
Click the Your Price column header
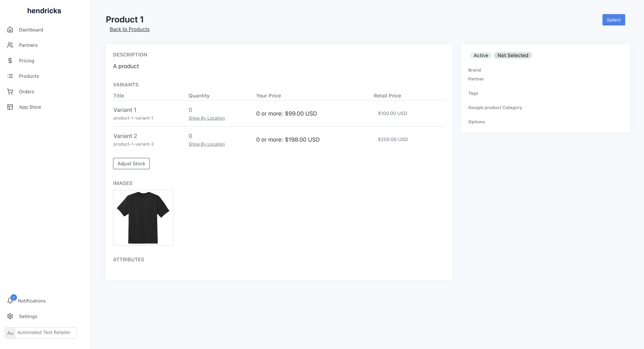pyautogui.click(x=269, y=96)
